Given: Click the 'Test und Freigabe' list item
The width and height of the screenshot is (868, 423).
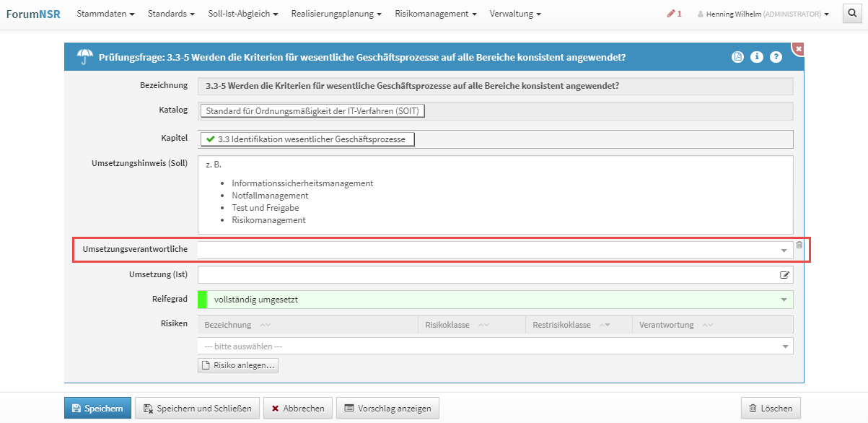Looking at the screenshot, I should [x=266, y=208].
